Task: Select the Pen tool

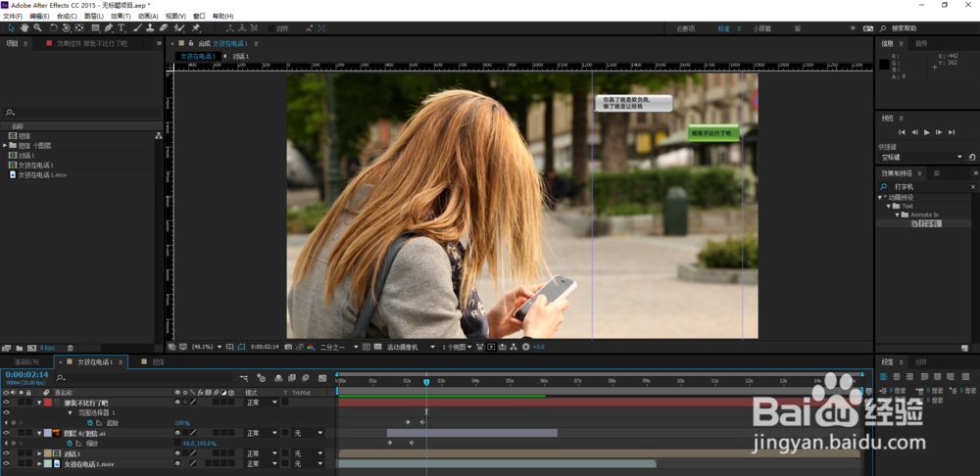Action: pos(109,28)
